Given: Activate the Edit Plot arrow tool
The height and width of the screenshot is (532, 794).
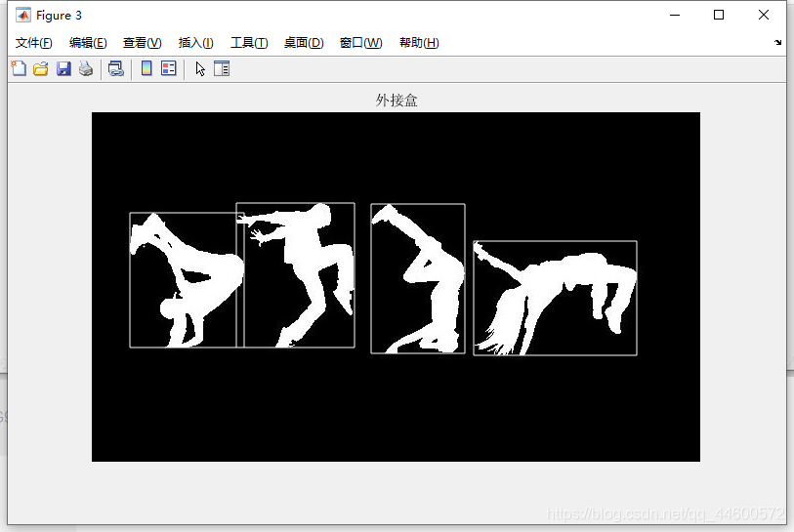Looking at the screenshot, I should (200, 69).
